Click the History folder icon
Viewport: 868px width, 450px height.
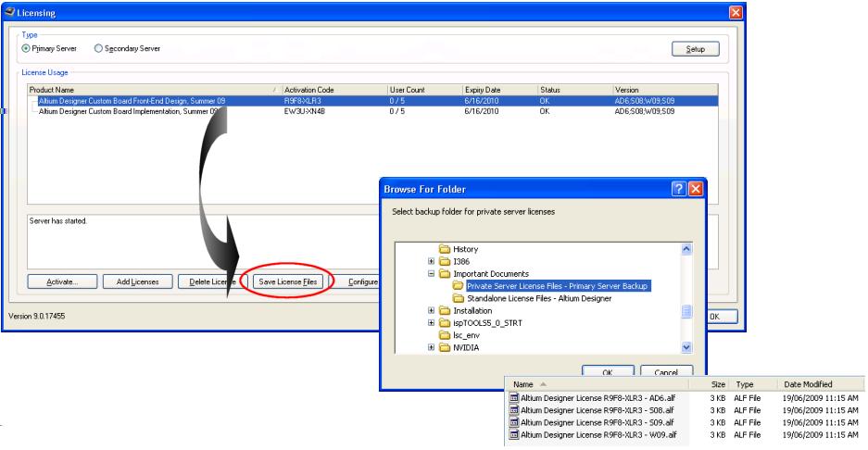pyautogui.click(x=445, y=249)
